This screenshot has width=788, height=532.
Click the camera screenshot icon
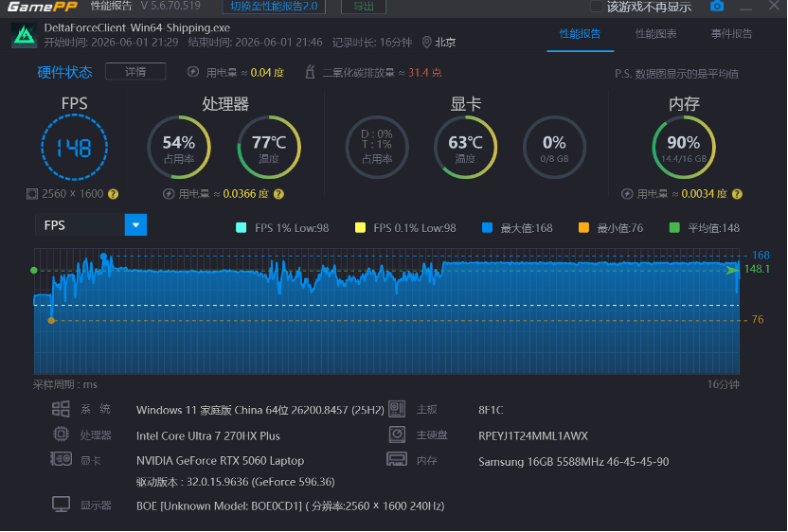pos(717,6)
